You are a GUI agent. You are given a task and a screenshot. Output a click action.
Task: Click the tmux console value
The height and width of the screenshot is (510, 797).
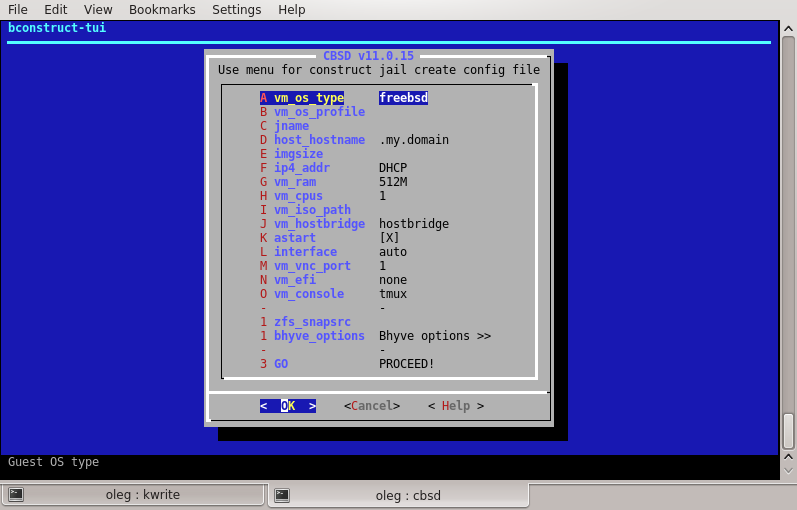tap(393, 293)
